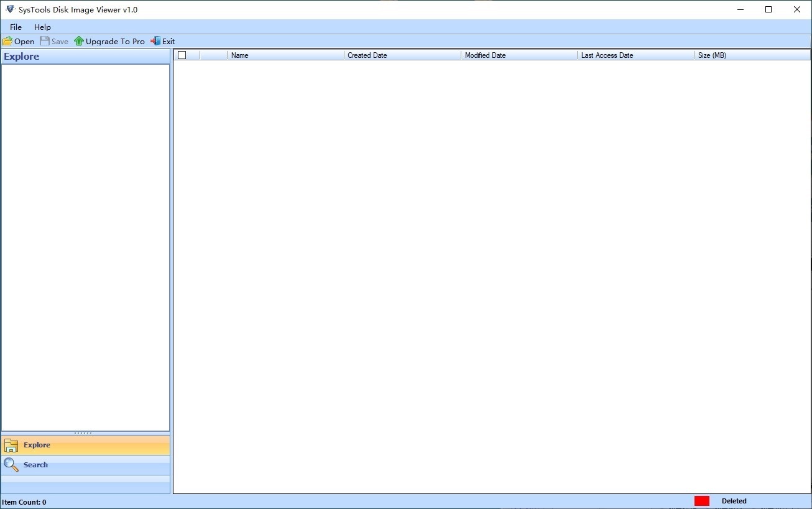Switch to the Search navigation tab
The width and height of the screenshot is (812, 509).
coord(85,465)
